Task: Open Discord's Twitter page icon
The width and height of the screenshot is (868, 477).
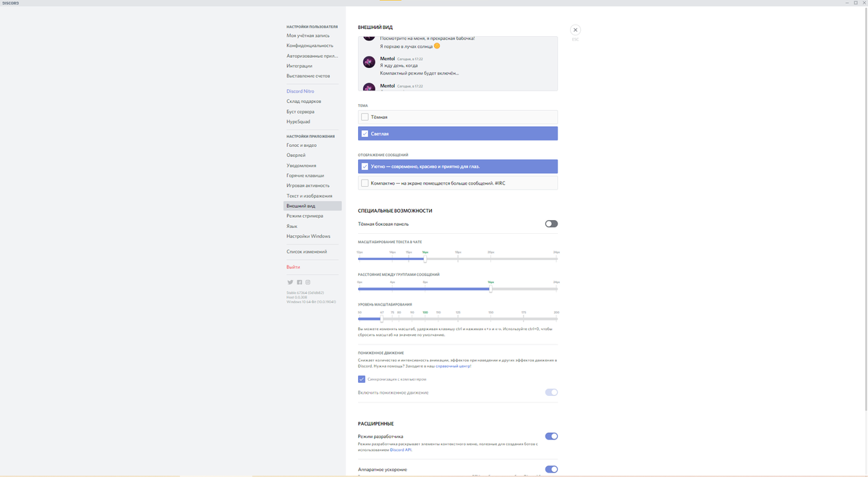Action: [290, 282]
